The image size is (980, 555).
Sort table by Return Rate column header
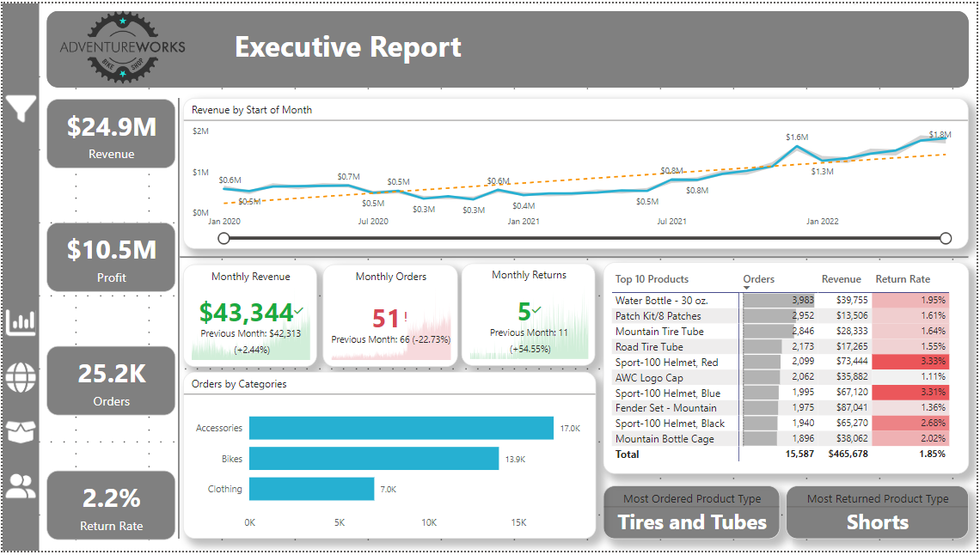[x=902, y=279]
